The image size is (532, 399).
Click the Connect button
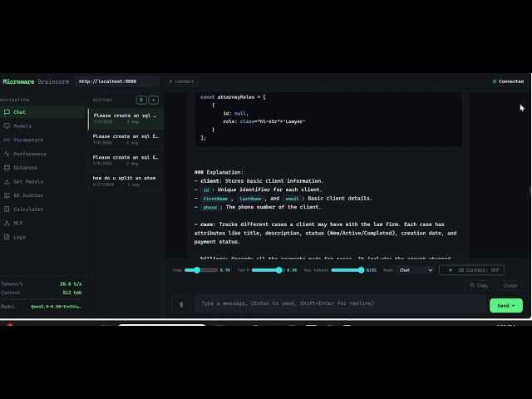click(182, 81)
